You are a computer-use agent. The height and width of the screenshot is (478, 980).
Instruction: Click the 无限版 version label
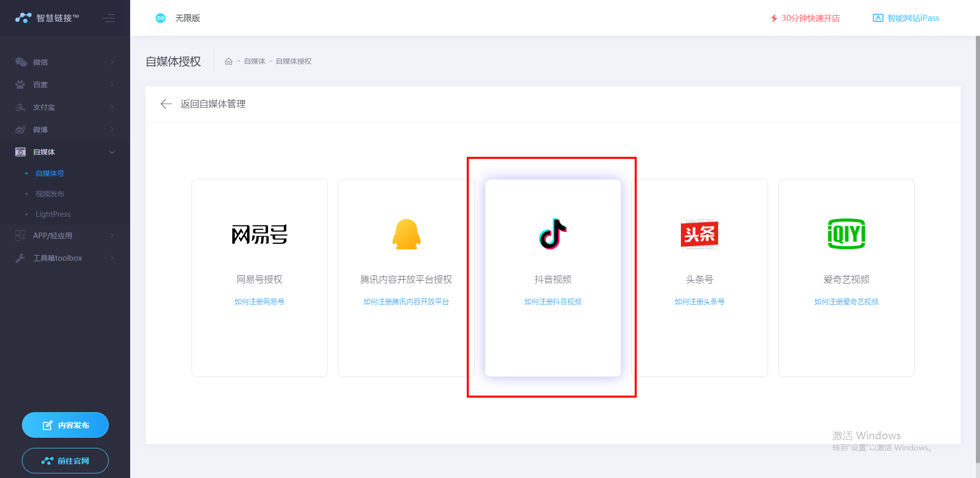pyautogui.click(x=188, y=18)
